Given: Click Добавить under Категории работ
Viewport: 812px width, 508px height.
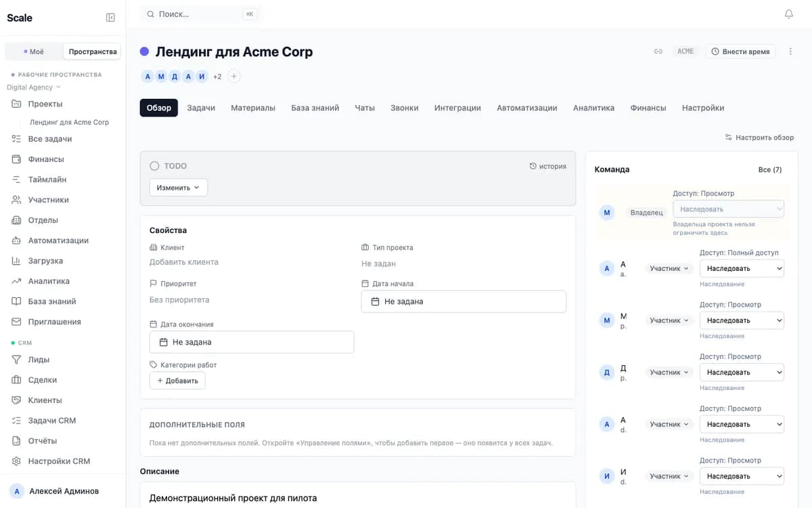Looking at the screenshot, I should coord(177,381).
